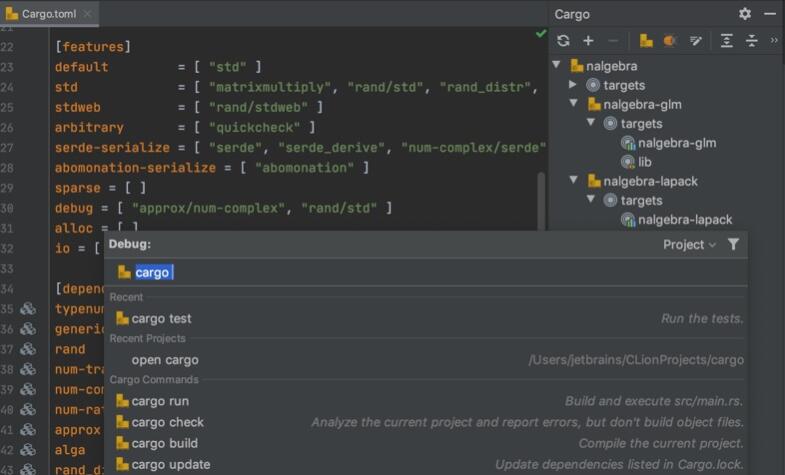
Task: Attach a Cargo project with plus icon
Action: (588, 41)
